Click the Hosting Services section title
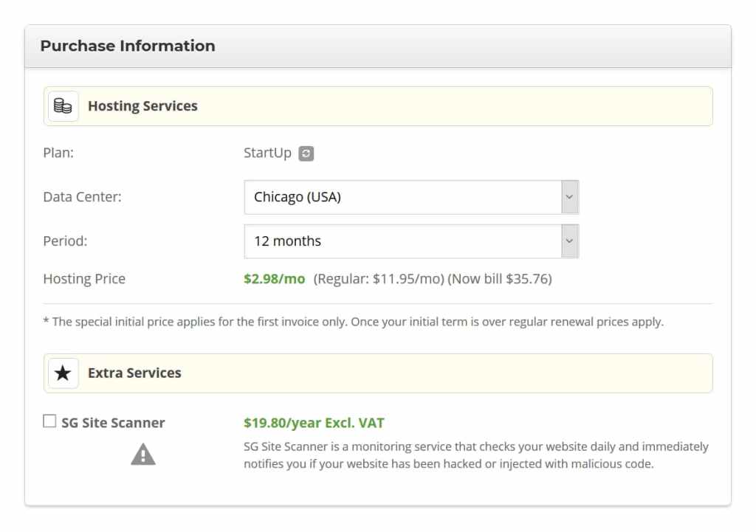This screenshot has width=756, height=532. [x=142, y=106]
